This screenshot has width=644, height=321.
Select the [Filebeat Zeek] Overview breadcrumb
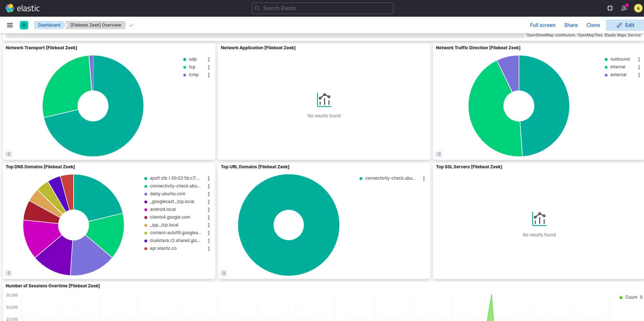click(95, 25)
